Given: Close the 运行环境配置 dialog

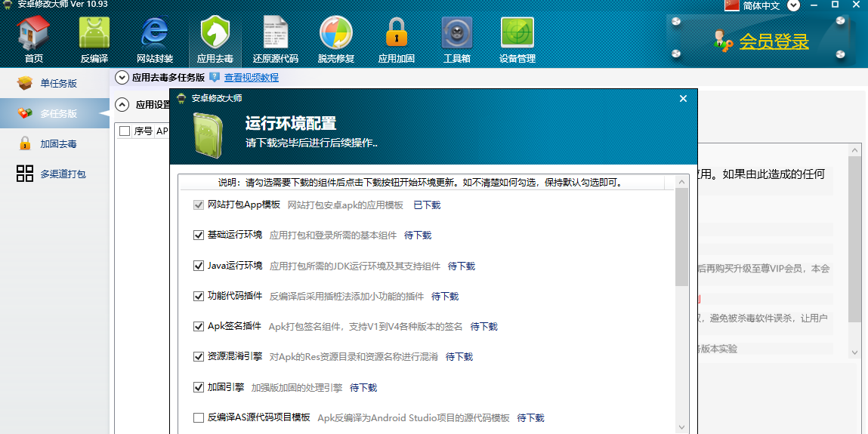Looking at the screenshot, I should point(683,98).
